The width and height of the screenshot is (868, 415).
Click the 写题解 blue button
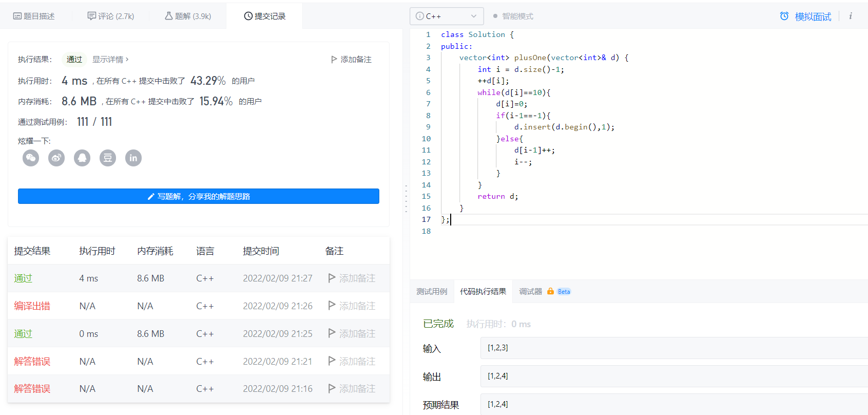[x=199, y=196]
